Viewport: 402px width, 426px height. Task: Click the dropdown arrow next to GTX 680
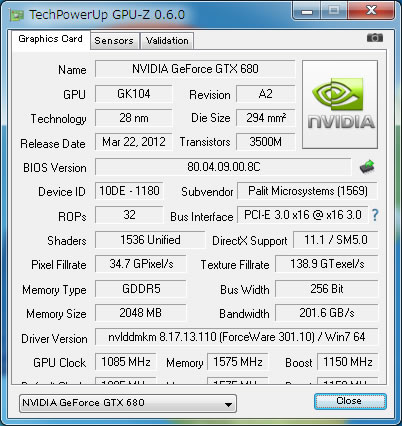(228, 404)
